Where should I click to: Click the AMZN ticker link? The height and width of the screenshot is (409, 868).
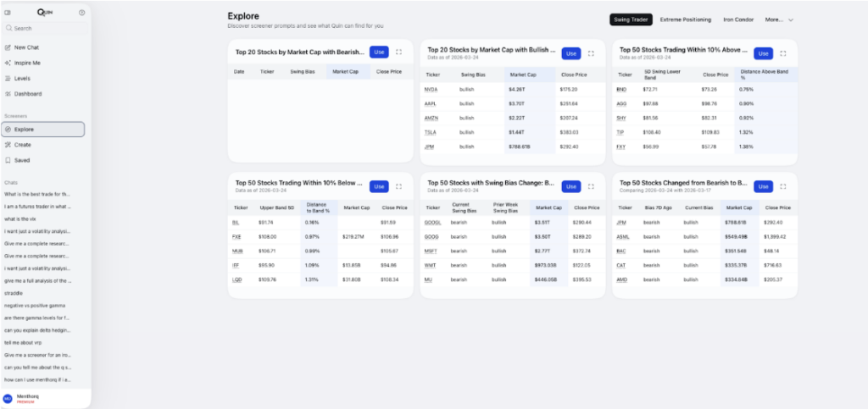click(431, 119)
